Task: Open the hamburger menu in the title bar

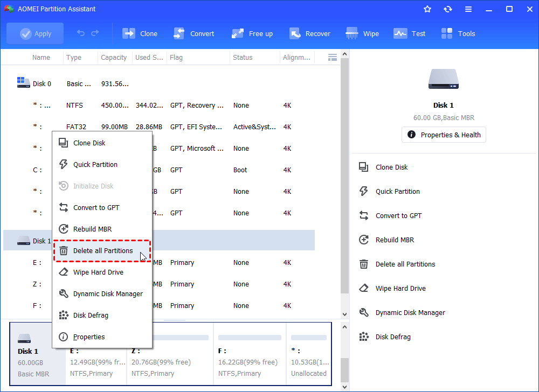Action: tap(468, 9)
